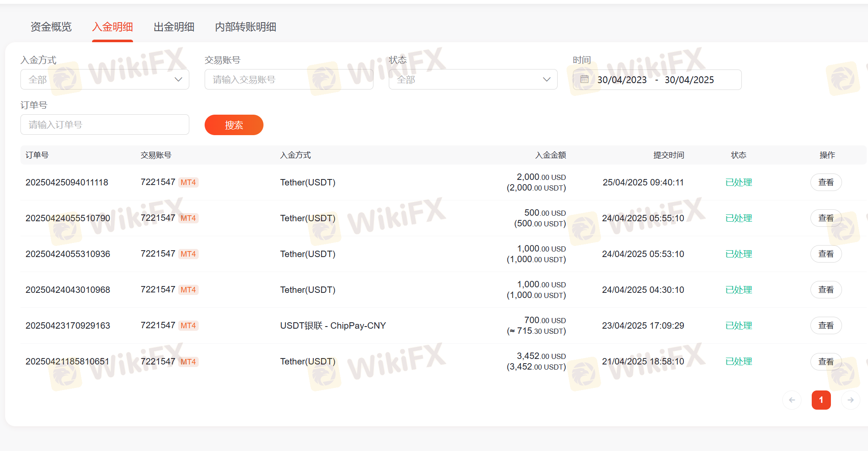The width and height of the screenshot is (868, 451).
Task: View details of order 20250424043010968
Action: [826, 289]
